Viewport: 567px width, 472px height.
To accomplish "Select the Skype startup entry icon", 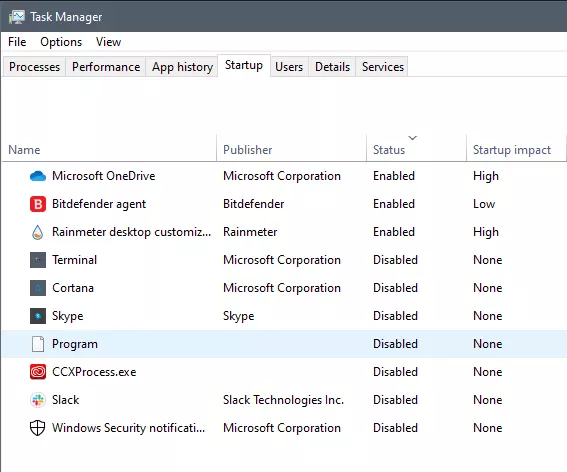I will pyautogui.click(x=38, y=316).
